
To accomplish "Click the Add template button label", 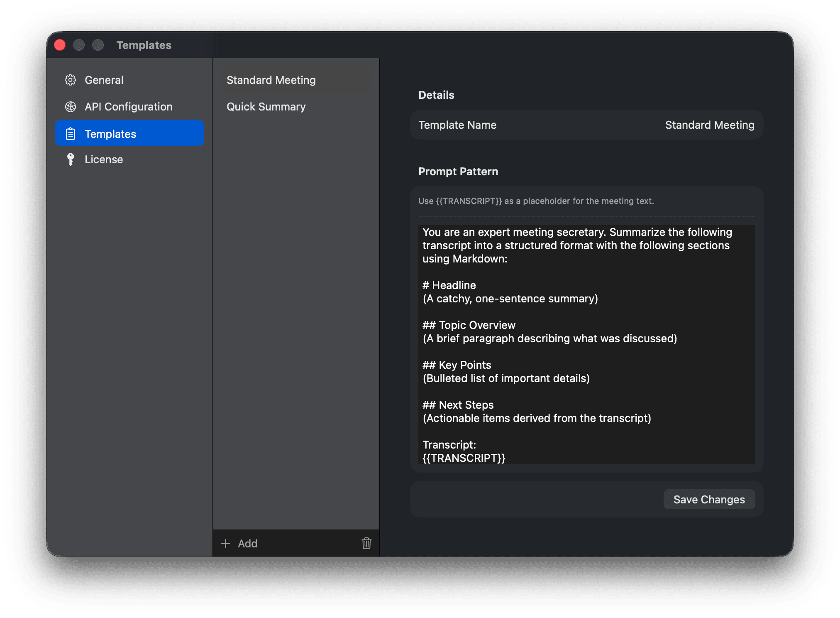I will click(x=247, y=543).
